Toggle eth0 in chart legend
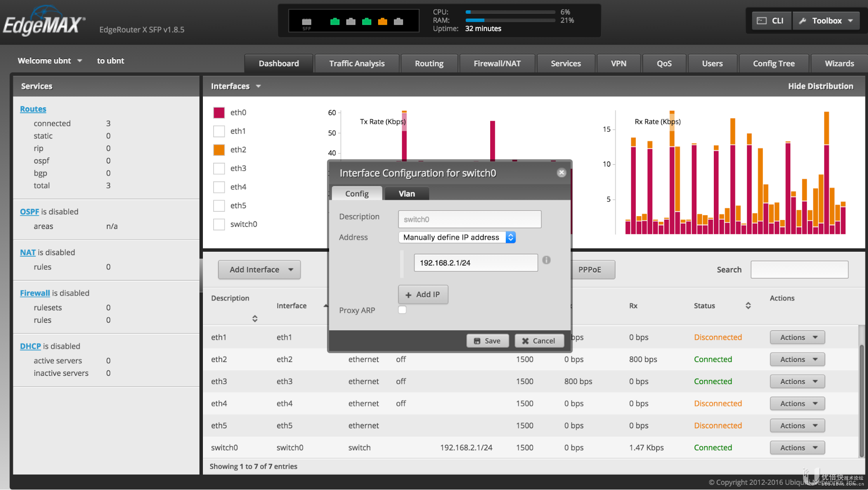 pyautogui.click(x=219, y=112)
